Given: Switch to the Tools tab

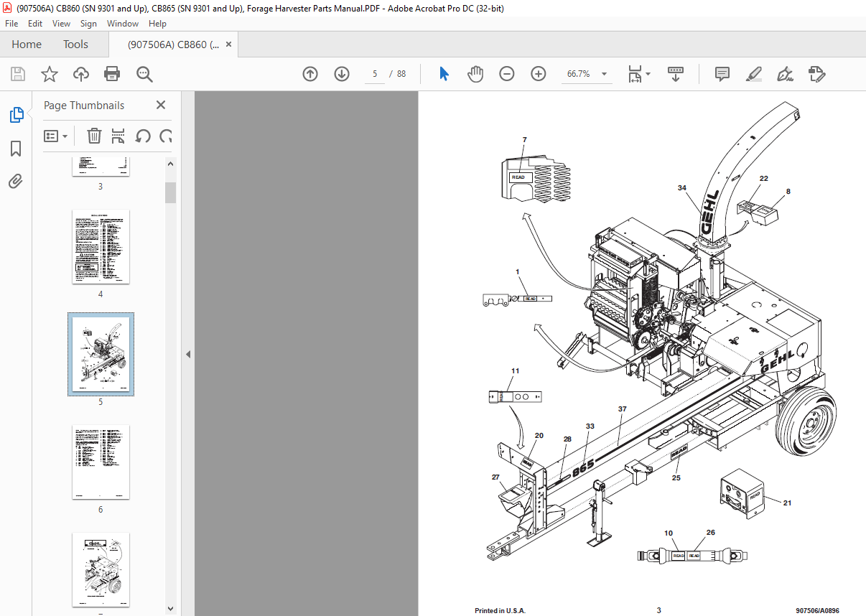Looking at the screenshot, I should (75, 45).
